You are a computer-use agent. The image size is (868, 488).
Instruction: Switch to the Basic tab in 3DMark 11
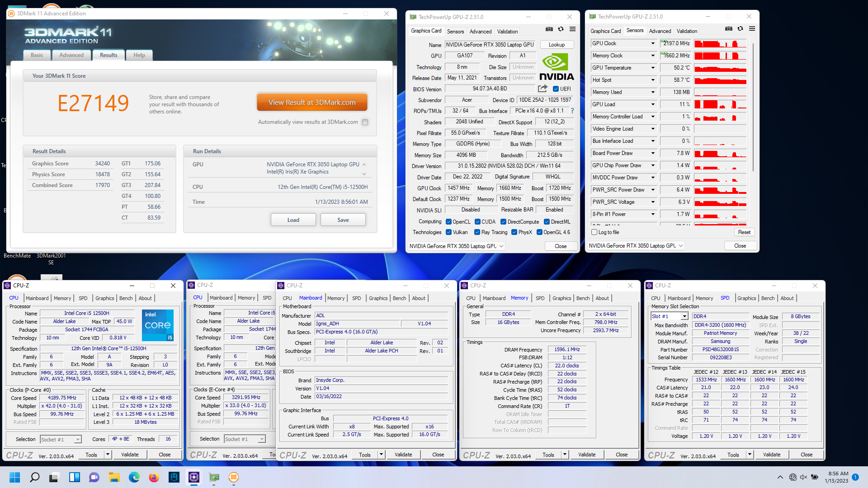37,55
